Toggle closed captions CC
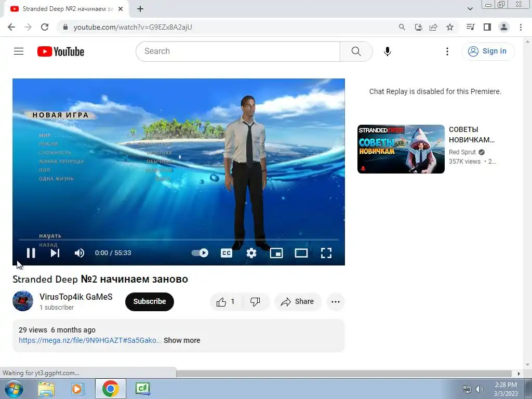 point(227,253)
